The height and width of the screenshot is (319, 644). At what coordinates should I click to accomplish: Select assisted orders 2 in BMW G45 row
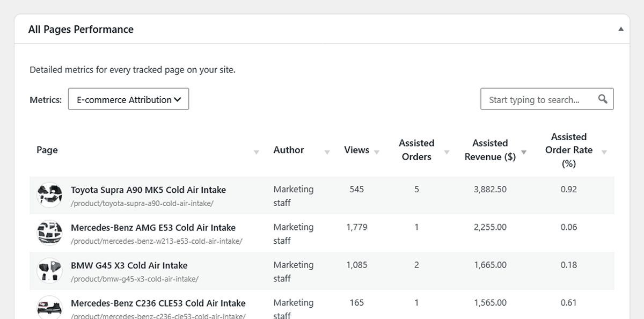pyautogui.click(x=416, y=265)
